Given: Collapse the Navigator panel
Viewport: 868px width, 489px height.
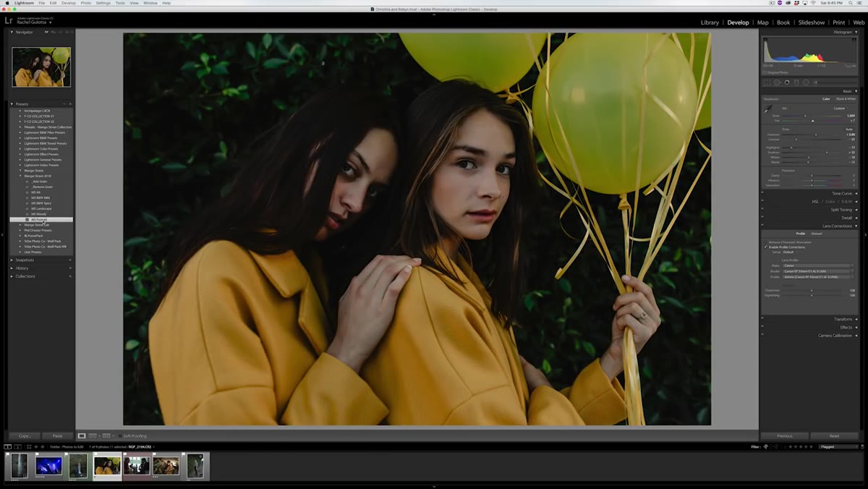Looking at the screenshot, I should [x=12, y=32].
